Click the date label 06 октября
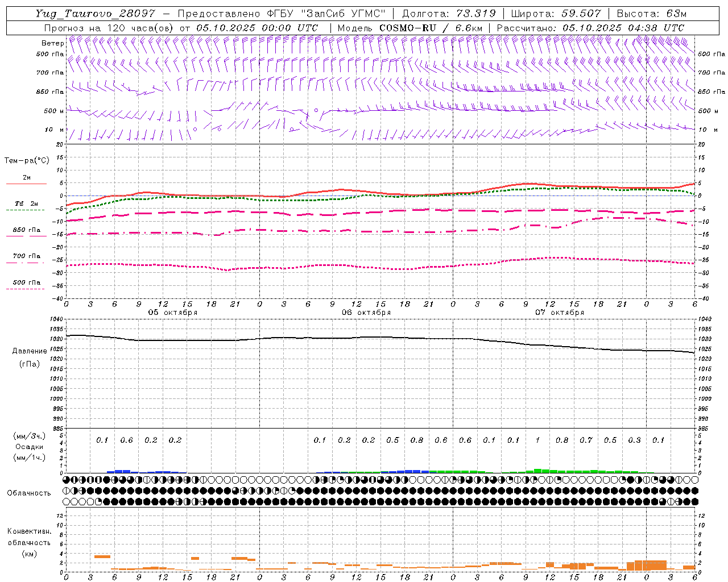728x582 pixels. (366, 313)
